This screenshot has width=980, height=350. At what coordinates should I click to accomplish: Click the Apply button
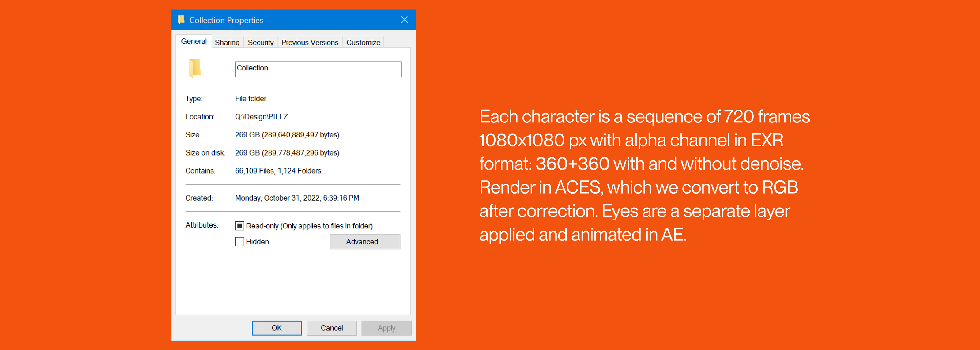tap(386, 328)
